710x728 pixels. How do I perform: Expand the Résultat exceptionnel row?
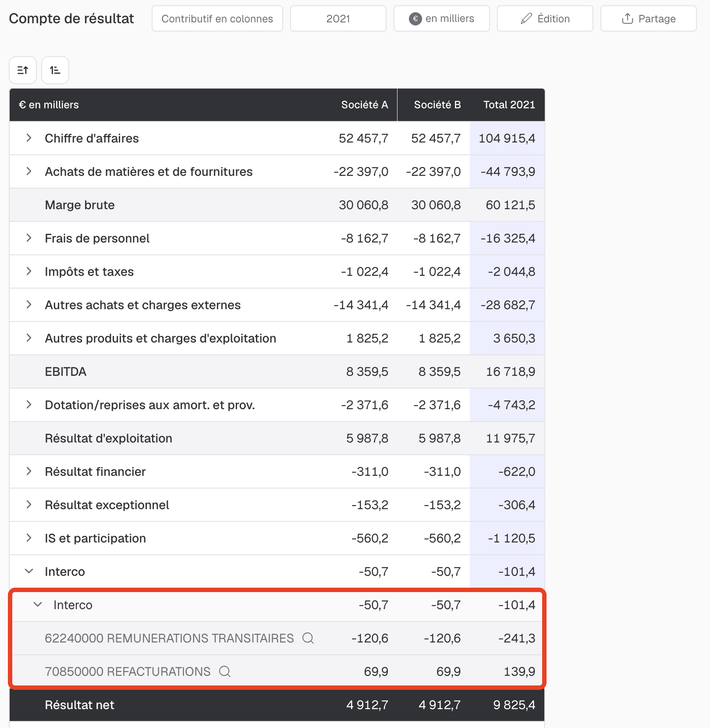[29, 505]
